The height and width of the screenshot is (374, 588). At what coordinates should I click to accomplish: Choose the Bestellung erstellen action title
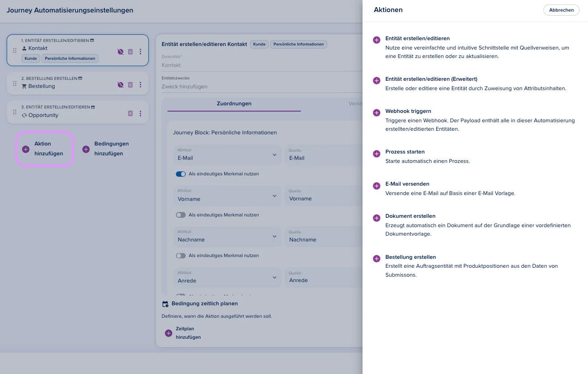point(410,257)
